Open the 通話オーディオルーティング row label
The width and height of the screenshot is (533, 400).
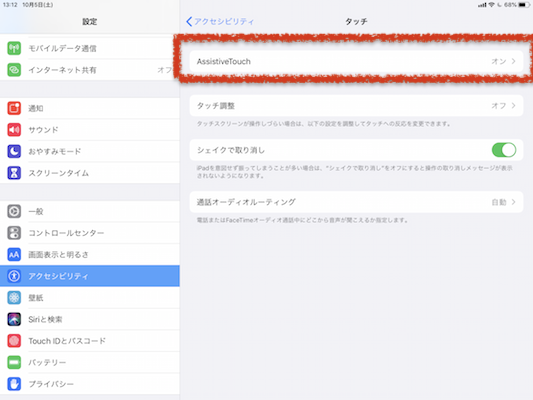246,202
